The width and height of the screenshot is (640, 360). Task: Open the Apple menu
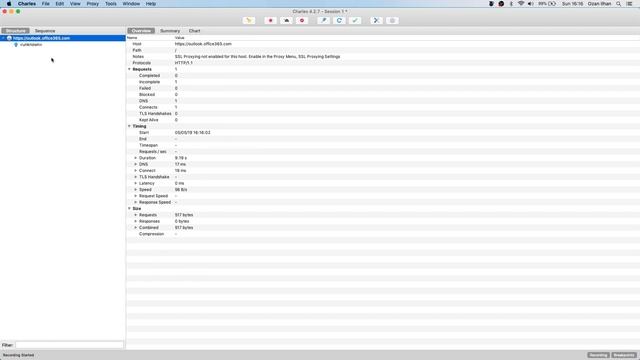[9, 4]
